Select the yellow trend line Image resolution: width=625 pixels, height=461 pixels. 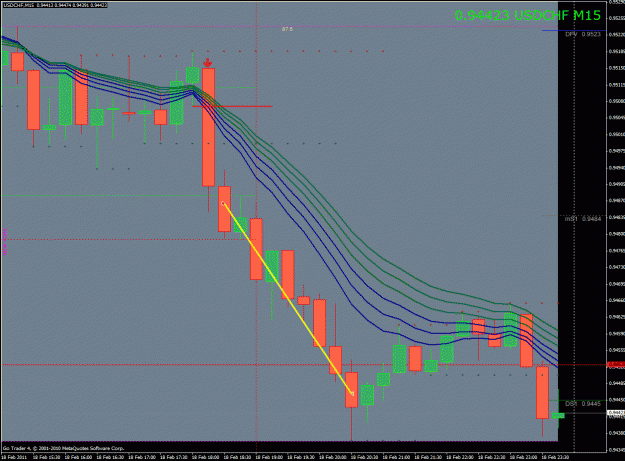287,298
